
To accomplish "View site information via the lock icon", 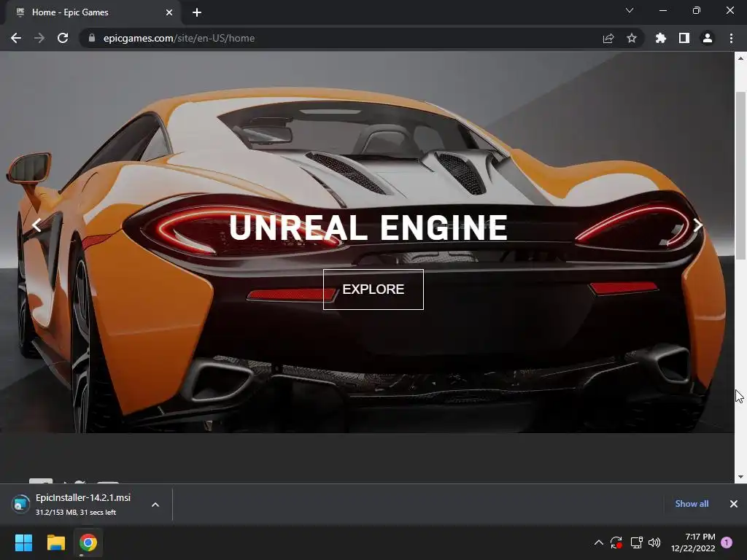I will click(92, 38).
